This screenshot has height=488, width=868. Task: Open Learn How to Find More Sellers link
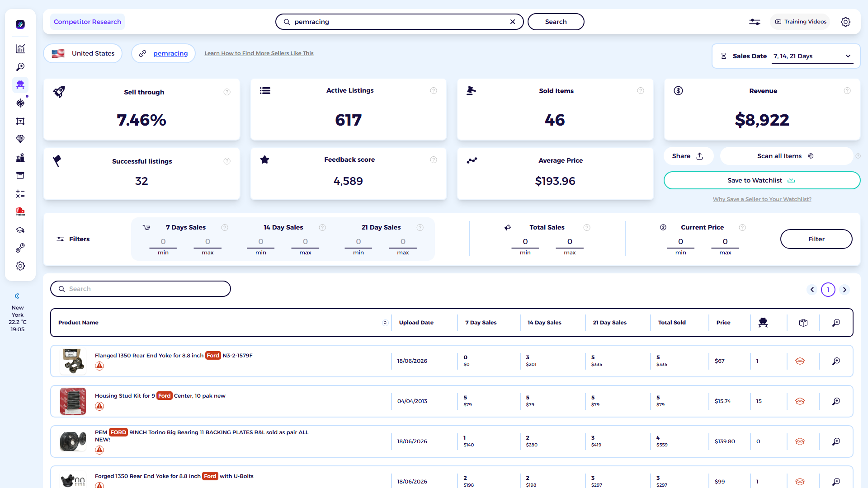click(259, 53)
